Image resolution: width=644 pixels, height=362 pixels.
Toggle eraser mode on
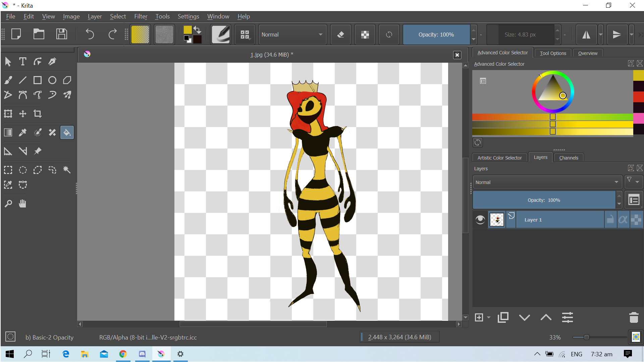[341, 35]
